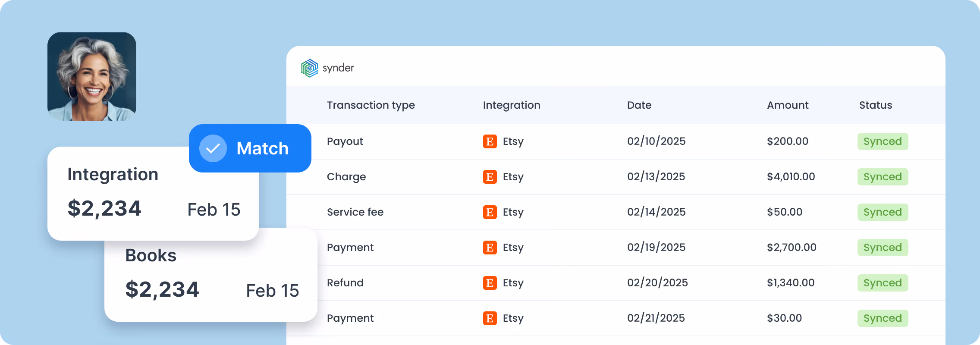Click the date 02/14/2025
This screenshot has height=345, width=980.
(656, 212)
